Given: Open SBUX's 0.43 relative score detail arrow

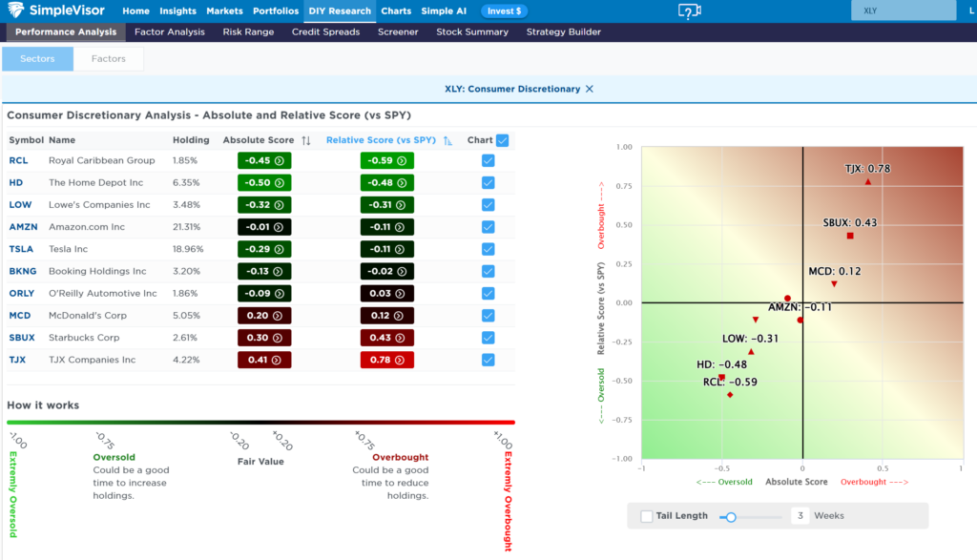Looking at the screenshot, I should point(402,337).
